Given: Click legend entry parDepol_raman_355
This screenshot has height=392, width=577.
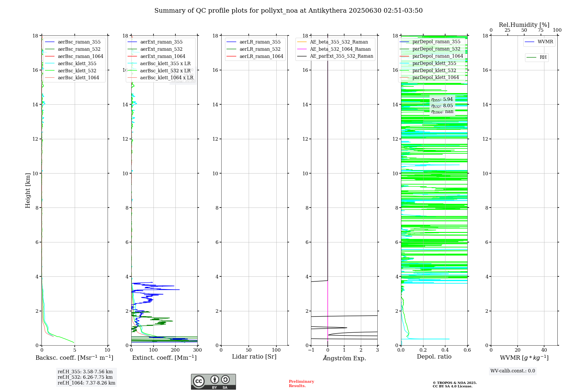Looking at the screenshot, I should [436, 42].
